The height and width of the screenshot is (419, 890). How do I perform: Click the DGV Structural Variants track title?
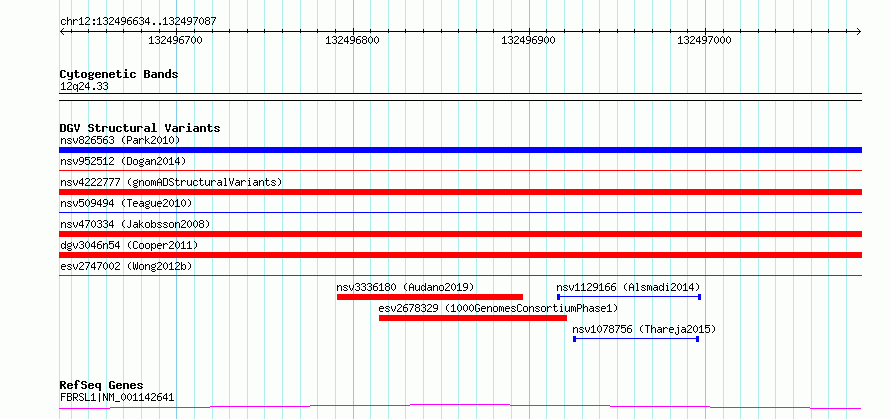pyautogui.click(x=140, y=128)
